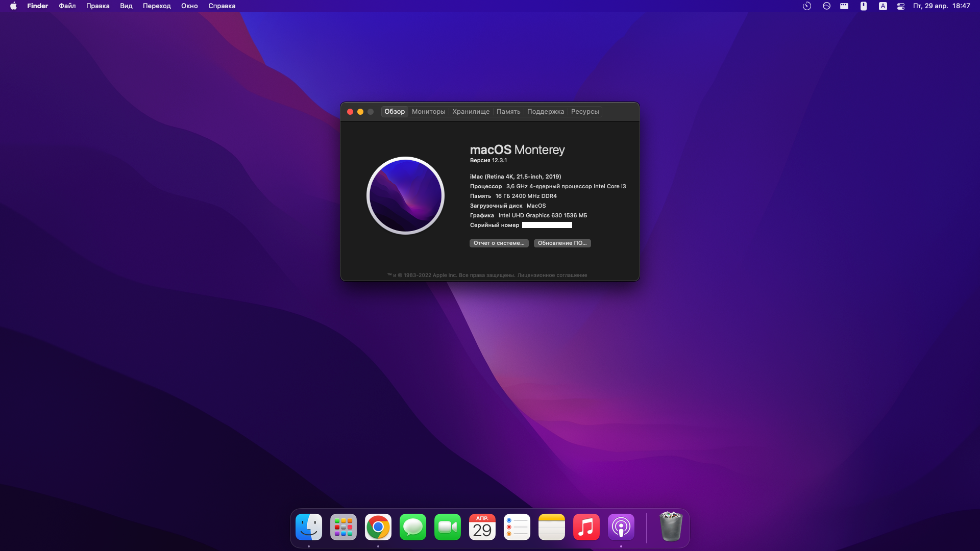
Task: Open the Apple menu
Action: pyautogui.click(x=13, y=6)
